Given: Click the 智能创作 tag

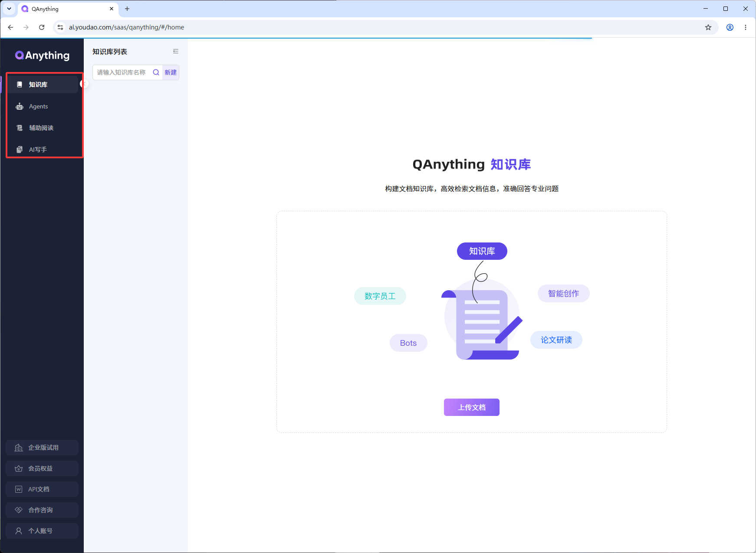Looking at the screenshot, I should 564,294.
